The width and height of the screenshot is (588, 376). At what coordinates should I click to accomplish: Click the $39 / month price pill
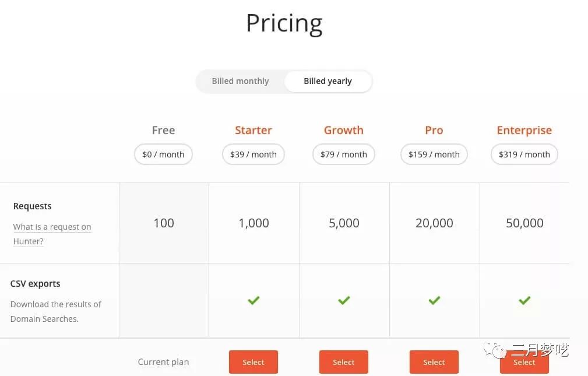coord(253,154)
